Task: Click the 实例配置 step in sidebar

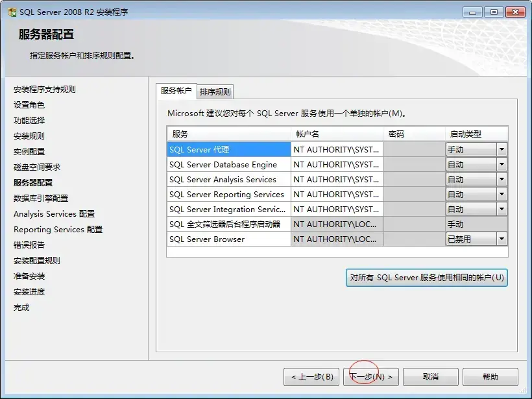Action: click(29, 152)
